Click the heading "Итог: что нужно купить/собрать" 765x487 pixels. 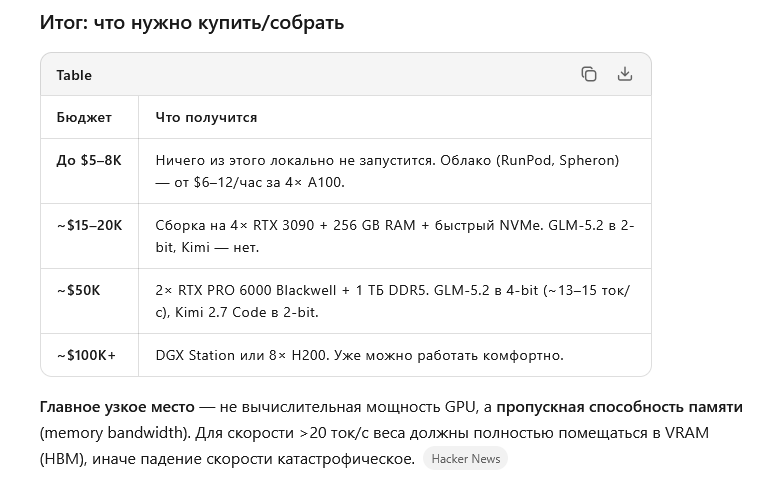click(x=192, y=22)
